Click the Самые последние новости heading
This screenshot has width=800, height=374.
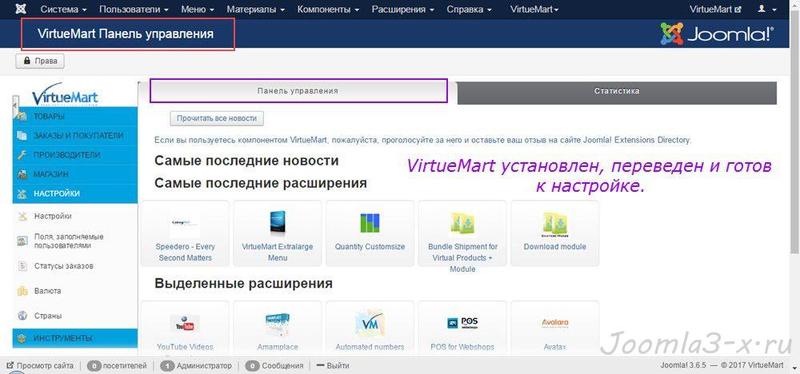(x=246, y=161)
